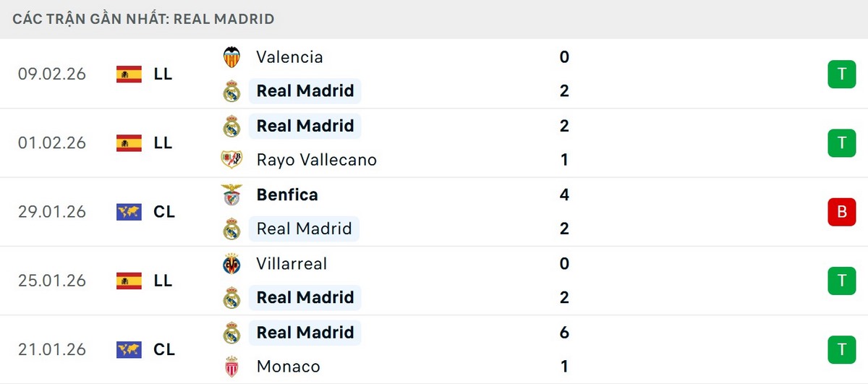Click the Villarreal club crest
Screen dimensions: 868x384
tap(231, 264)
